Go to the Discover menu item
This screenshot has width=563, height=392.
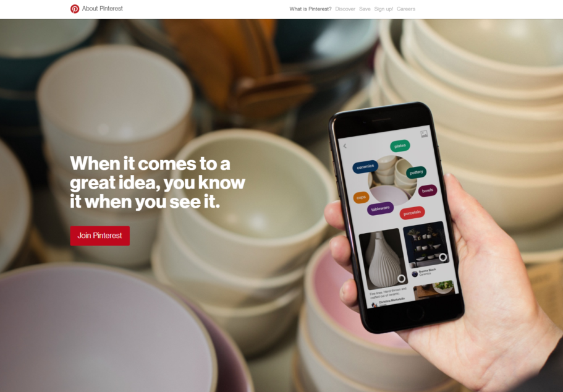(x=345, y=9)
